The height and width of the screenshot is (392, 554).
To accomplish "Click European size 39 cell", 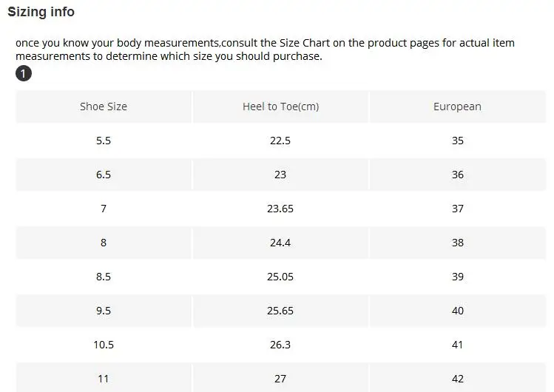I will (457, 277).
